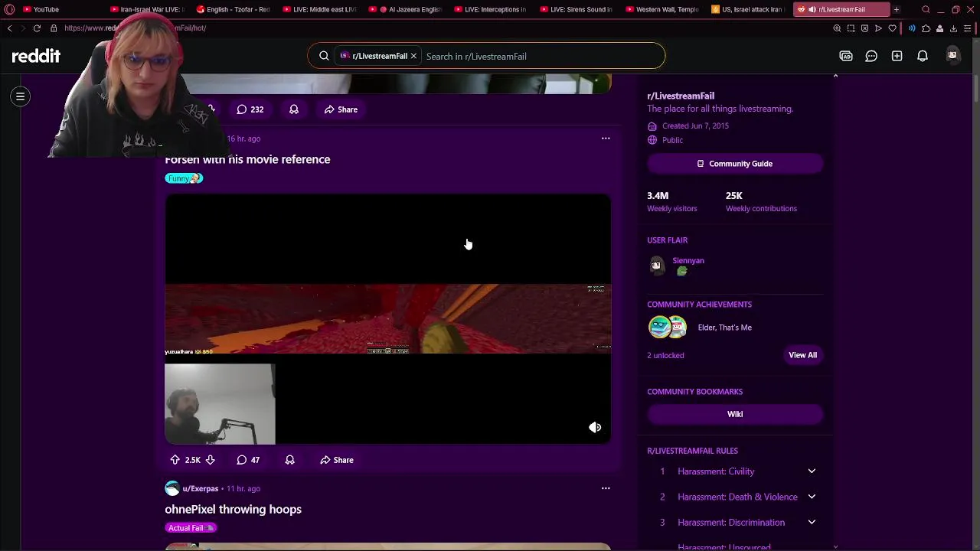The height and width of the screenshot is (551, 980).
Task: Give award on Forsen post
Action: [289, 460]
